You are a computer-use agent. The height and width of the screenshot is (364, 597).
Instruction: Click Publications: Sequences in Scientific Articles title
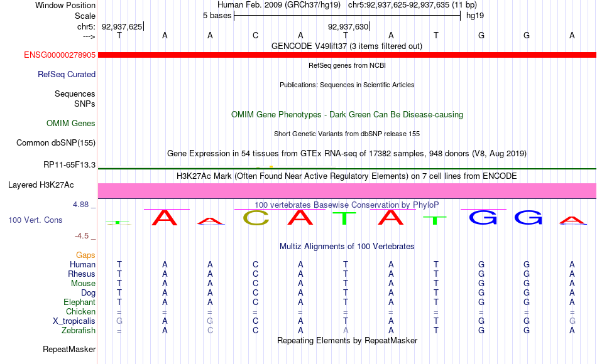(x=347, y=85)
